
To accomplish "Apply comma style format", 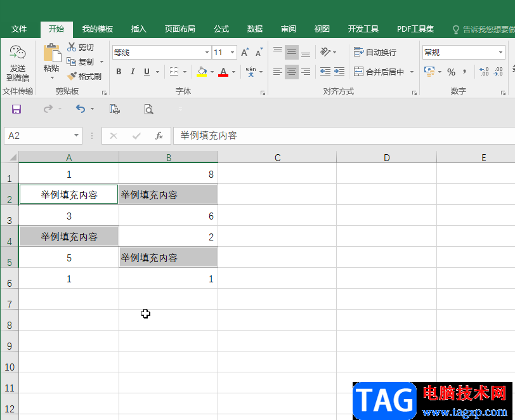I will pos(464,71).
